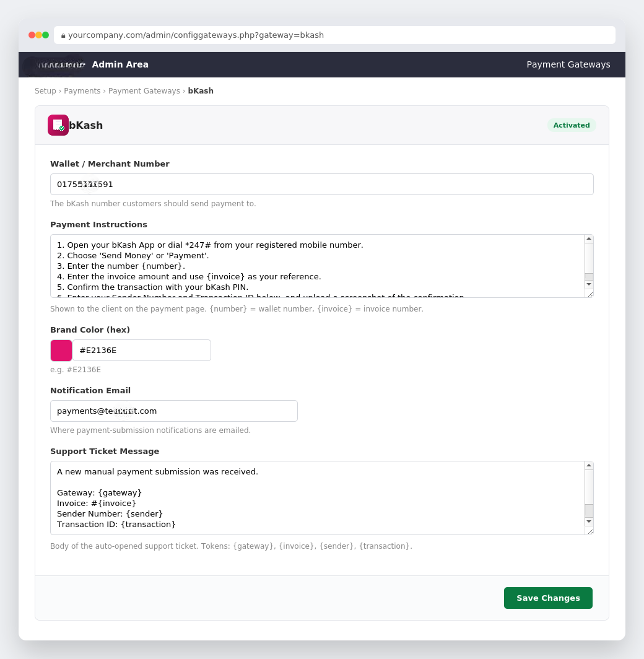Click the Payment Instructions scroll up arrow

pos(589,239)
